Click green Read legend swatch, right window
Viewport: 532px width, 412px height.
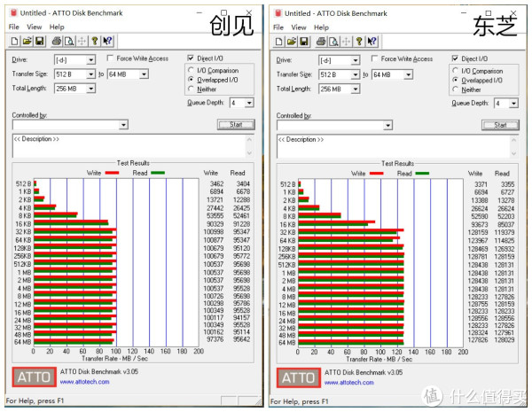click(422, 174)
